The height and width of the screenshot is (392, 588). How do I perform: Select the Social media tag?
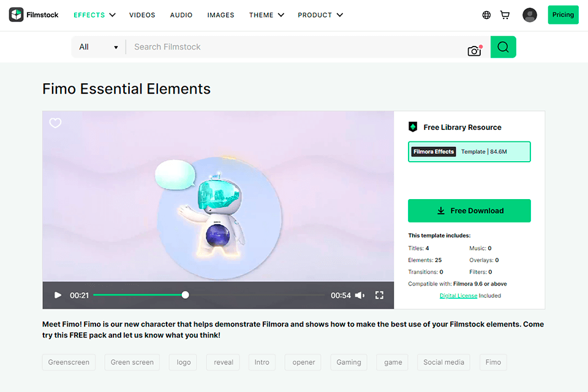443,362
